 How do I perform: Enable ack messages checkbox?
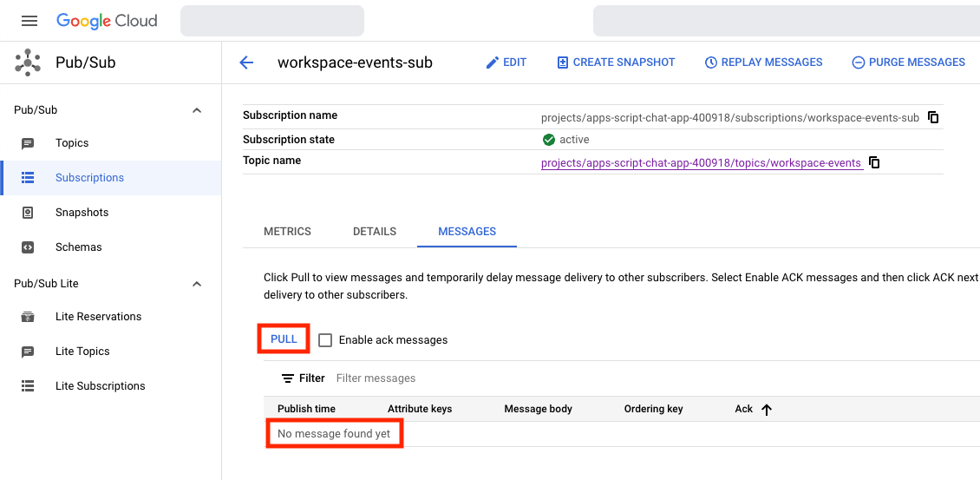click(325, 340)
